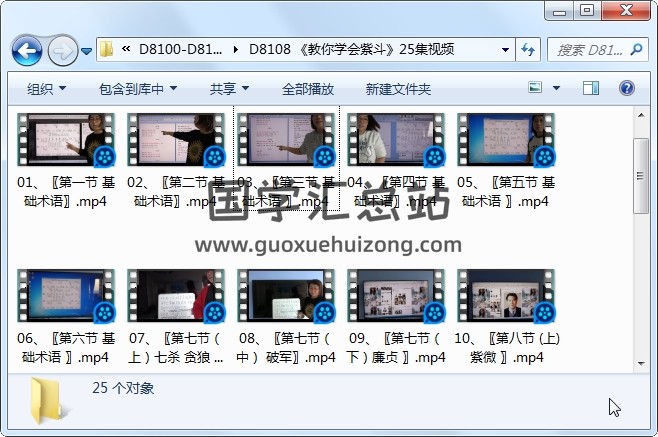Close the Explorer window
The width and height of the screenshot is (658, 437).
click(x=627, y=11)
